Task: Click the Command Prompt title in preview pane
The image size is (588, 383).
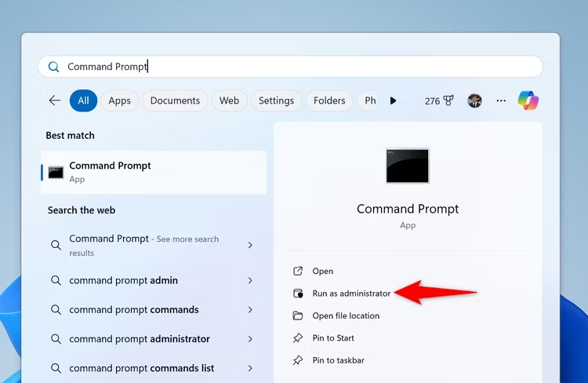Action: click(408, 209)
